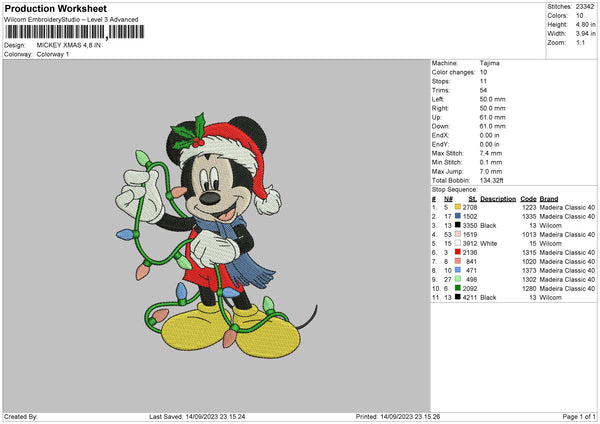600x424 pixels.
Task: Select the Machine value 'Tajima'
Action: pos(489,63)
